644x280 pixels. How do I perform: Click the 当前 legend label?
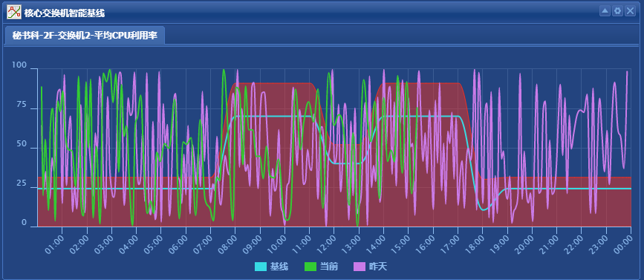click(x=328, y=267)
